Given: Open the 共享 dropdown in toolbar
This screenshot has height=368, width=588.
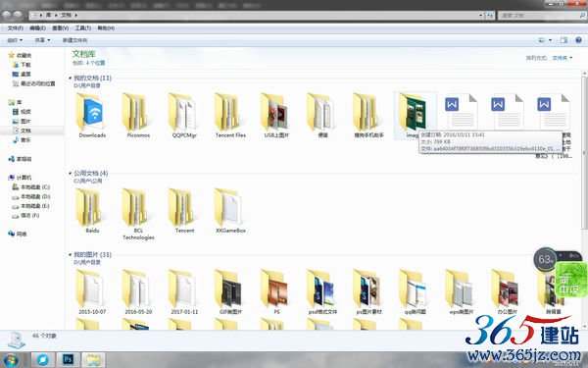Looking at the screenshot, I should click(x=42, y=40).
